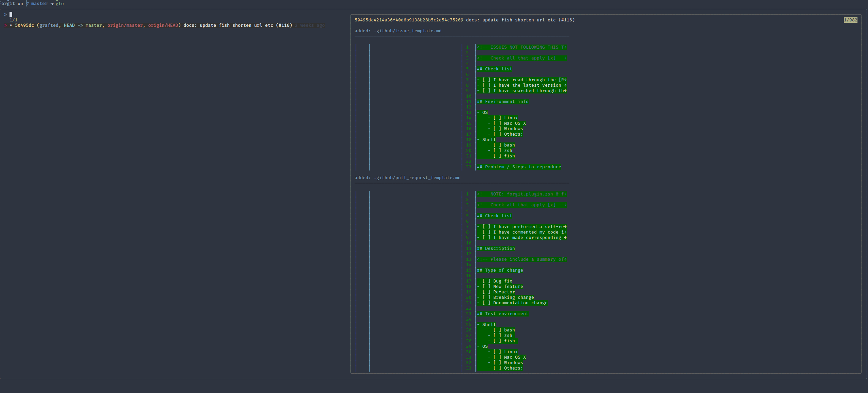Check the Linux OS checkbox in issue template
The height and width of the screenshot is (393, 868).
coord(497,118)
